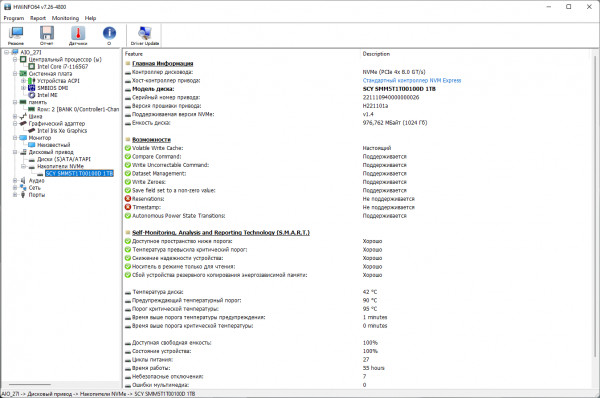Select the Модель диска row

click(x=356, y=89)
